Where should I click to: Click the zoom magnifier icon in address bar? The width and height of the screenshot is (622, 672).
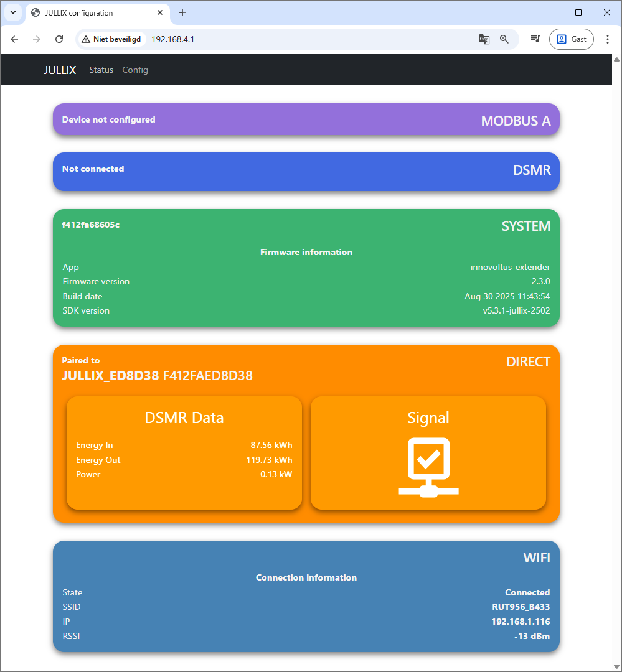504,39
